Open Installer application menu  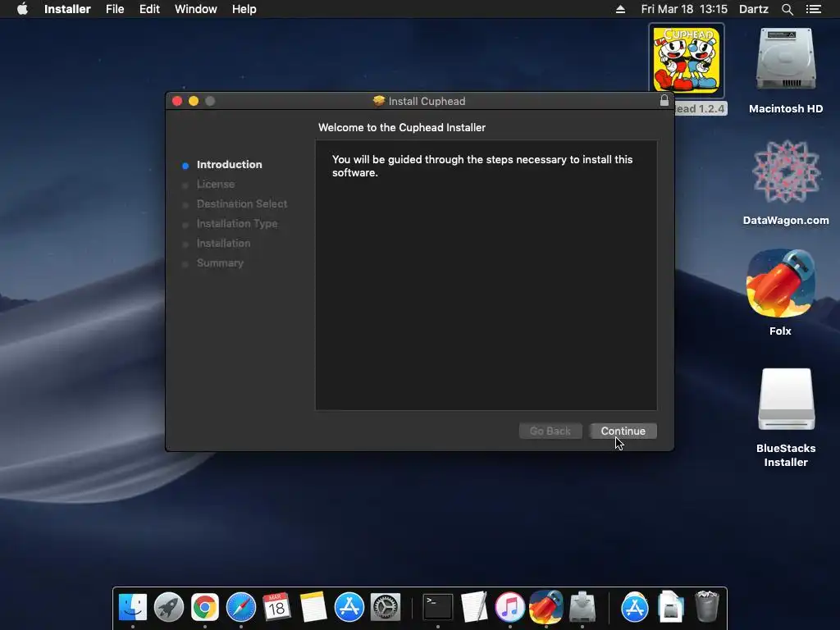(x=67, y=9)
